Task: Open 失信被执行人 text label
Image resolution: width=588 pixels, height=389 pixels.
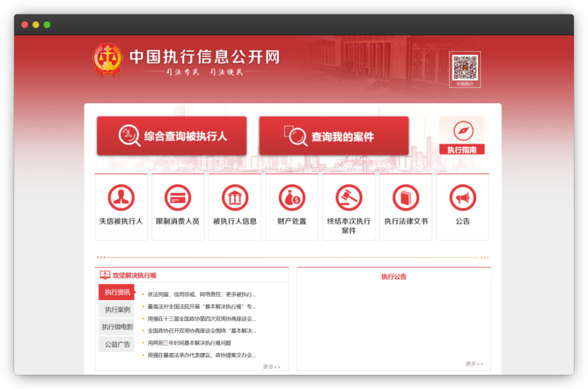Action: [x=121, y=221]
